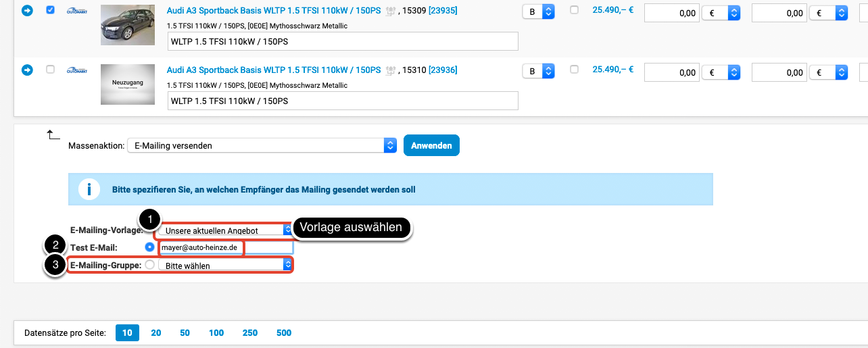Click the Automarkt logo in the first row

point(76,11)
